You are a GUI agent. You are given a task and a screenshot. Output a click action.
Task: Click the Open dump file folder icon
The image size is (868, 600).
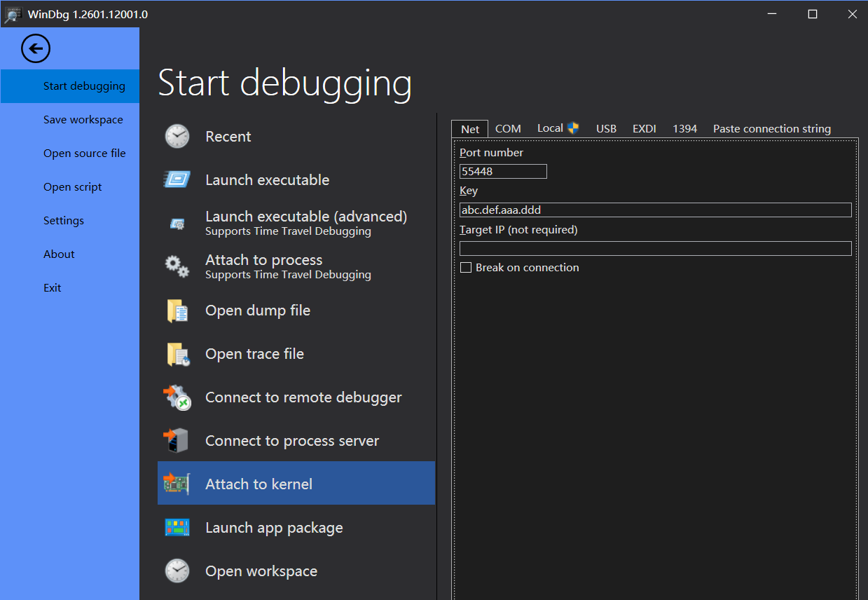point(177,311)
